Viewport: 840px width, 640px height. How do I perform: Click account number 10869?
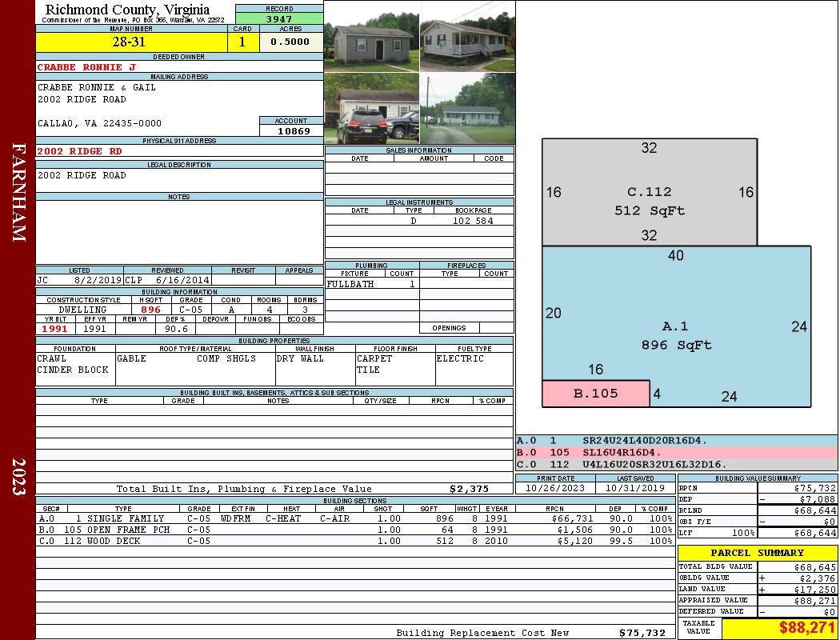click(292, 130)
